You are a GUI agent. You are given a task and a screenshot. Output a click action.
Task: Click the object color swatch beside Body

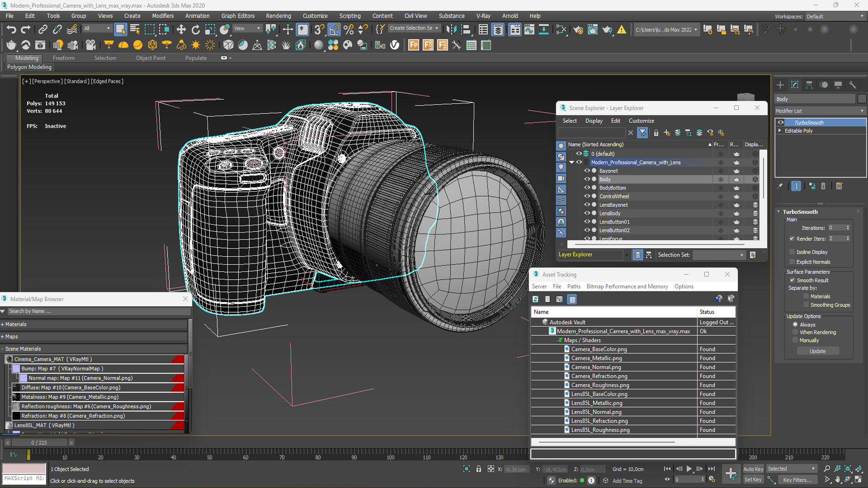point(862,99)
